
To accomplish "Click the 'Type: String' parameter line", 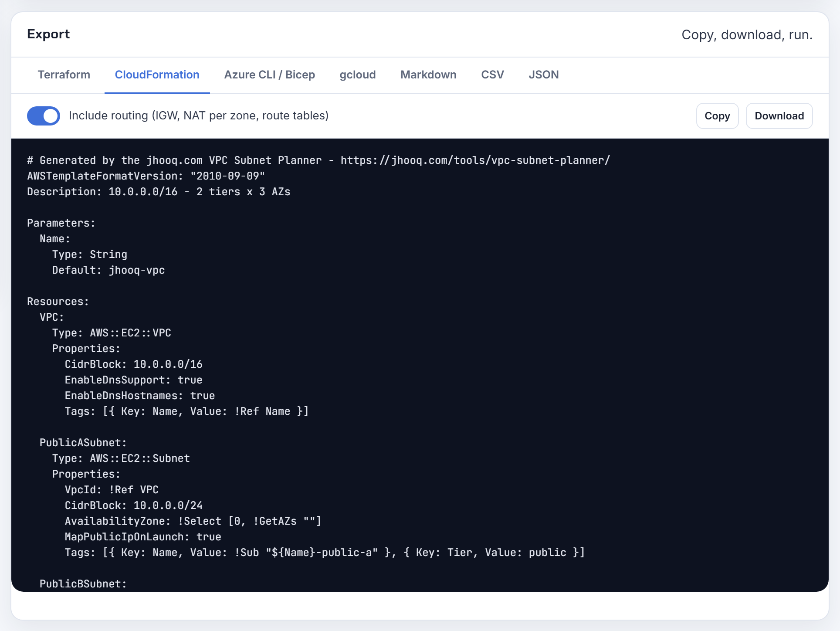I will coord(90,254).
